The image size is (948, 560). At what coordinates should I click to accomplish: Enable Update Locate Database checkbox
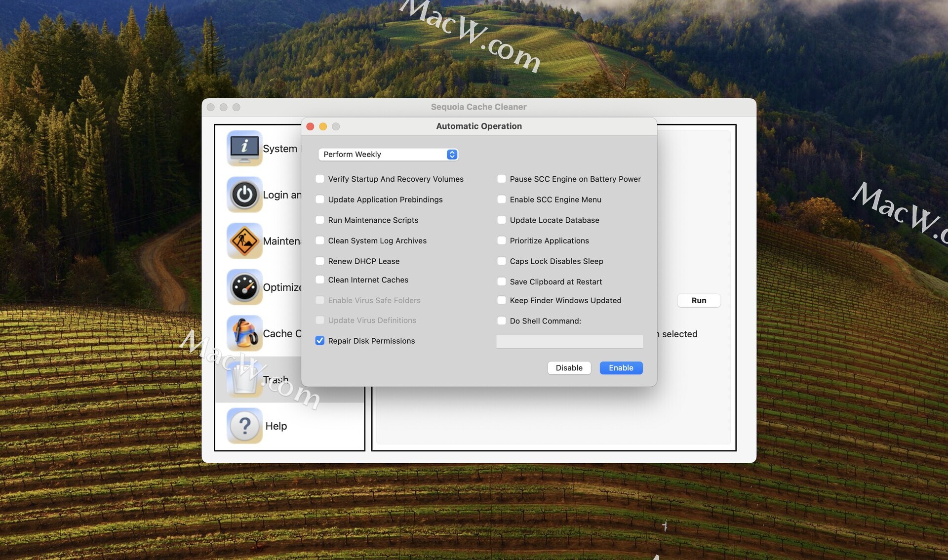(502, 220)
